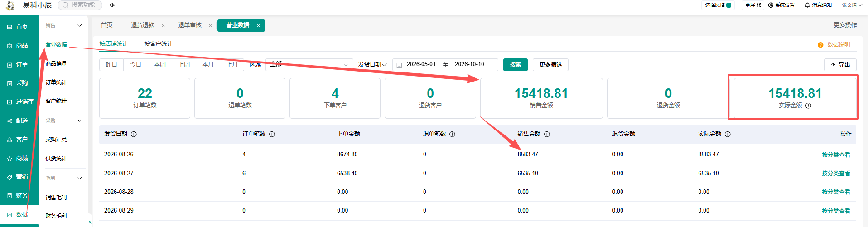Close the 营业数据 tab
This screenshot has width=868, height=227.
(x=258, y=25)
